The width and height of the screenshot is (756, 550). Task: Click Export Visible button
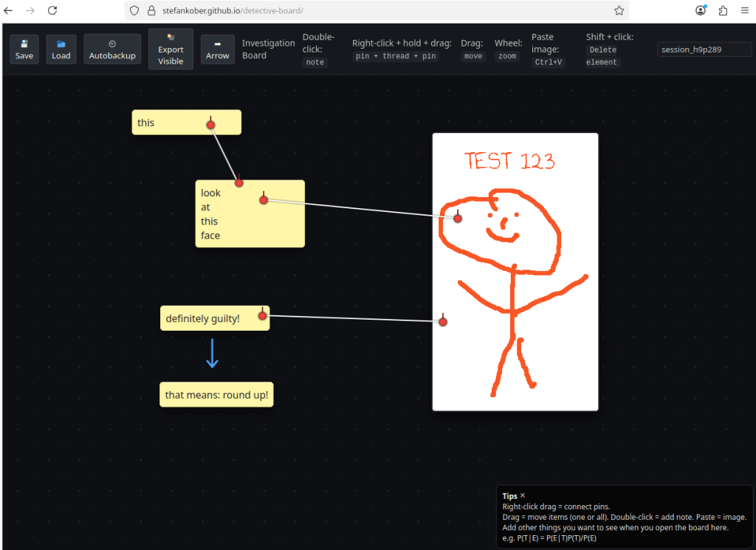tap(171, 49)
